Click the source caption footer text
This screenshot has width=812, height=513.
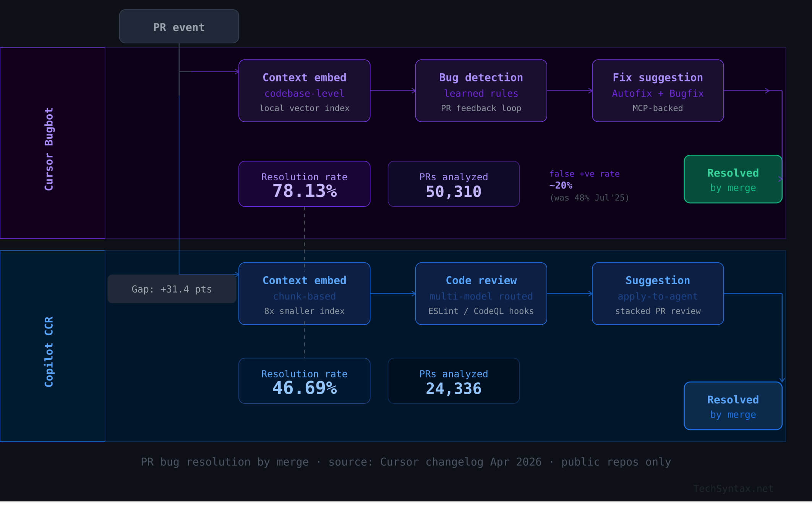pyautogui.click(x=406, y=462)
